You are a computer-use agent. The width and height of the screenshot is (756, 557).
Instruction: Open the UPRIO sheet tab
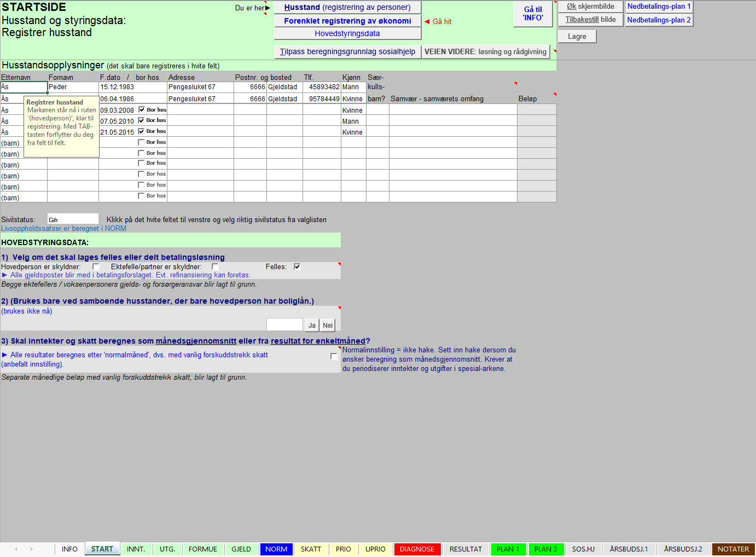coord(375,549)
